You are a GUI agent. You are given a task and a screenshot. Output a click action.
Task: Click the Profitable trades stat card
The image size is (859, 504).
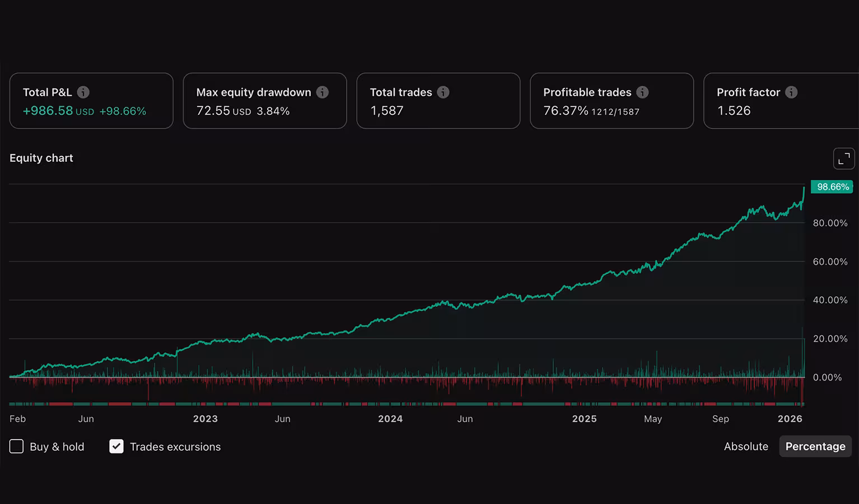pyautogui.click(x=611, y=101)
